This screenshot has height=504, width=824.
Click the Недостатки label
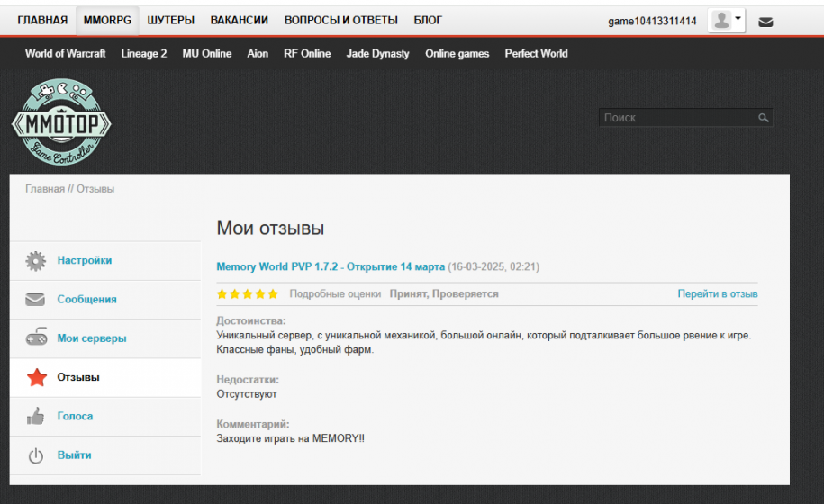click(x=248, y=380)
